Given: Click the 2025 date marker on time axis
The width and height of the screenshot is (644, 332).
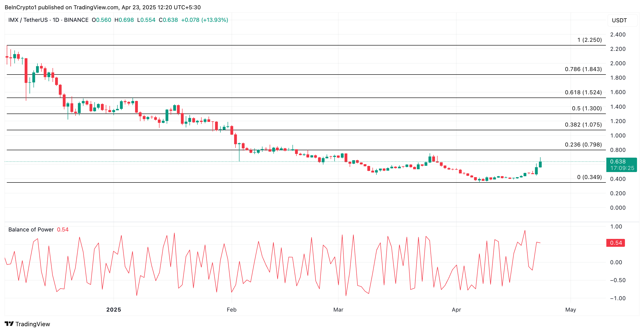Looking at the screenshot, I should [113, 309].
